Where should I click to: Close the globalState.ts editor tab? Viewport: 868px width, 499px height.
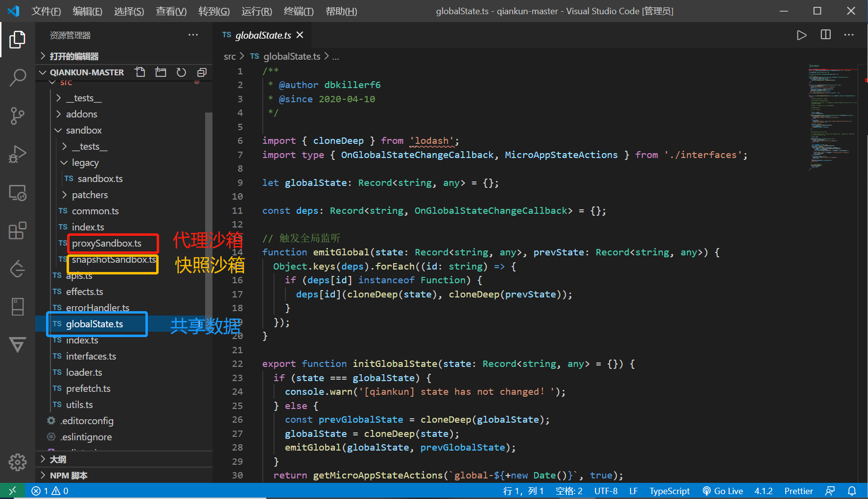point(300,35)
